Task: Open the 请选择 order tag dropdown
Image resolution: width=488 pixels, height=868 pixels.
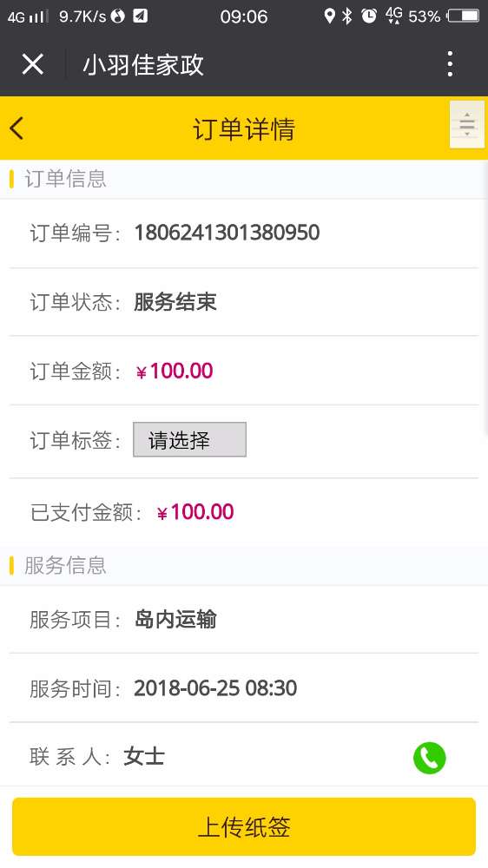Action: (189, 439)
